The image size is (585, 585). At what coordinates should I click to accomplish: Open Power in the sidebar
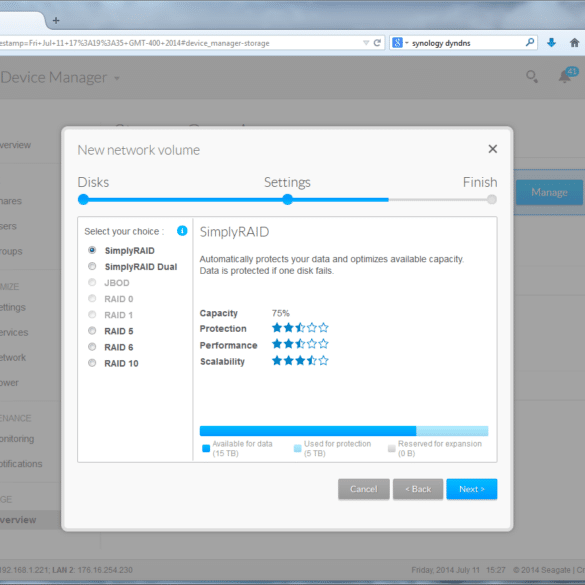click(x=9, y=383)
